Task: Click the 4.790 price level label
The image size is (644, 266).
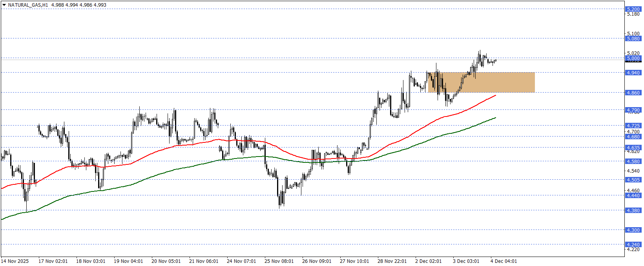Action: point(633,110)
